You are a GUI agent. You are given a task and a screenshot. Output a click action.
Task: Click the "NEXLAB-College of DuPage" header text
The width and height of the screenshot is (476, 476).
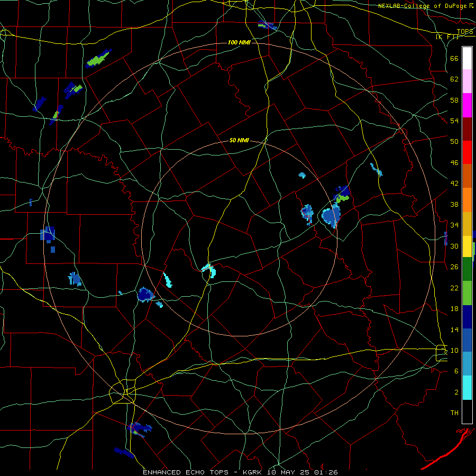coord(423,6)
